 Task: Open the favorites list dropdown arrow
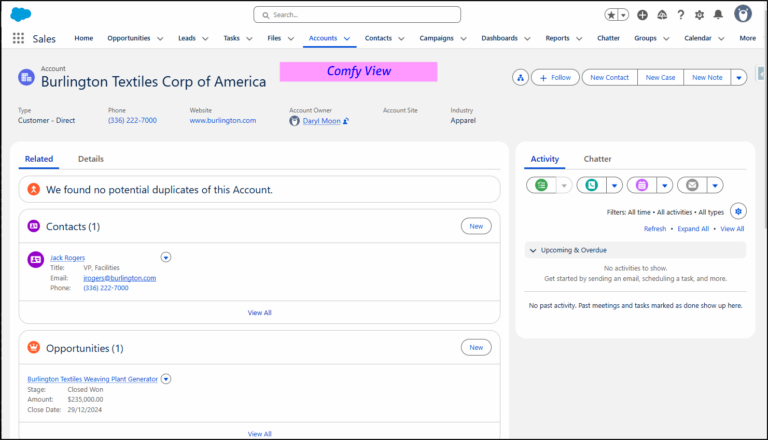(x=624, y=15)
